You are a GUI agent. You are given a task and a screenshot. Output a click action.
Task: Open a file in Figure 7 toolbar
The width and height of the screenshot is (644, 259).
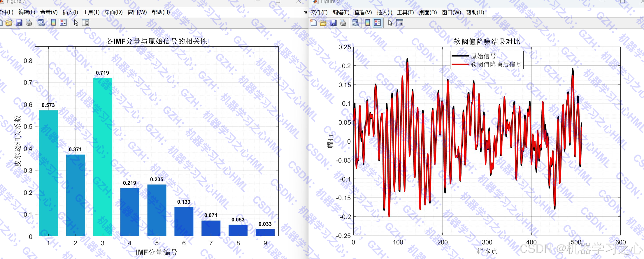coord(9,22)
